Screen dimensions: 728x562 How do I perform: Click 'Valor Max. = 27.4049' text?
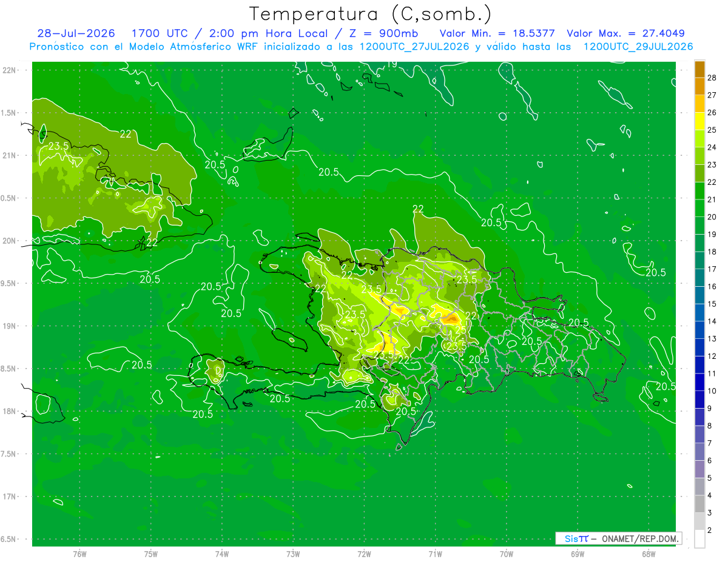625,33
